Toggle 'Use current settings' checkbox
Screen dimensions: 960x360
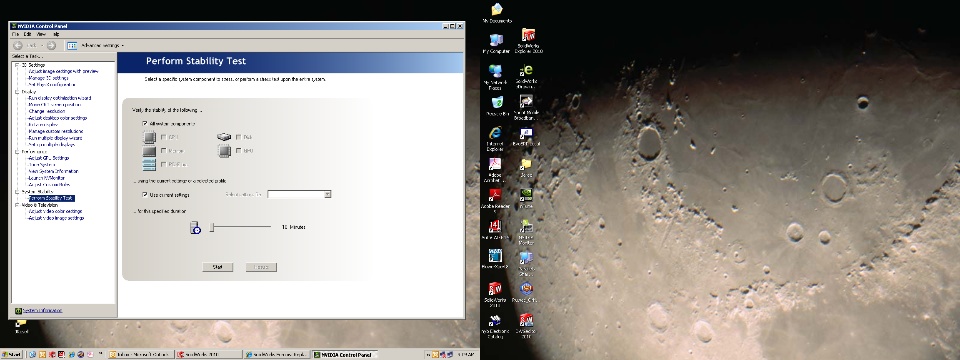(144, 195)
